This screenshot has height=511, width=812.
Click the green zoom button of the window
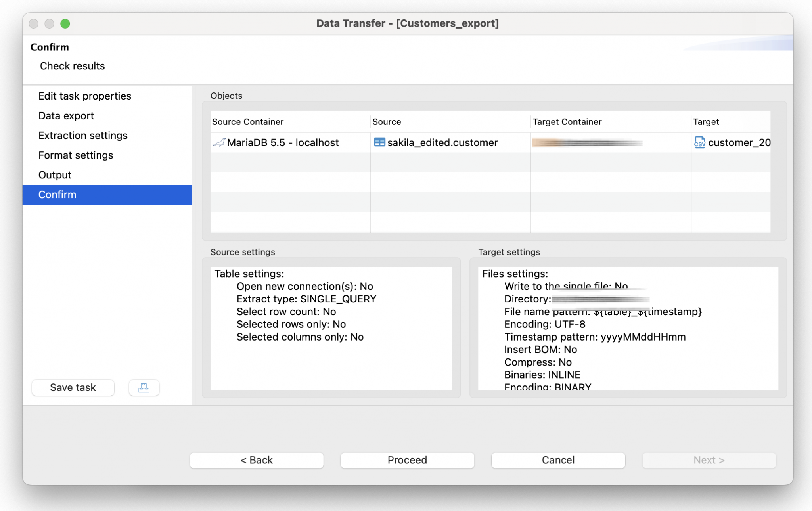click(66, 24)
